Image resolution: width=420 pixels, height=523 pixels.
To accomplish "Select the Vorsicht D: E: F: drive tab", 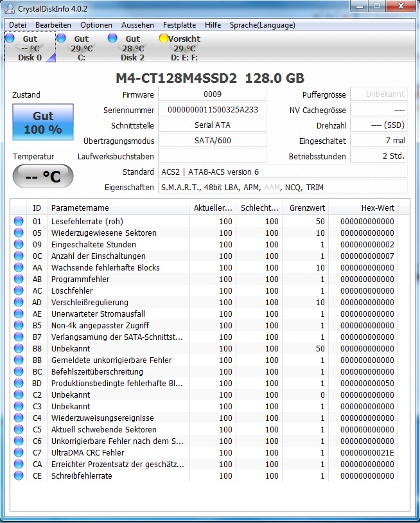I will pos(184,48).
